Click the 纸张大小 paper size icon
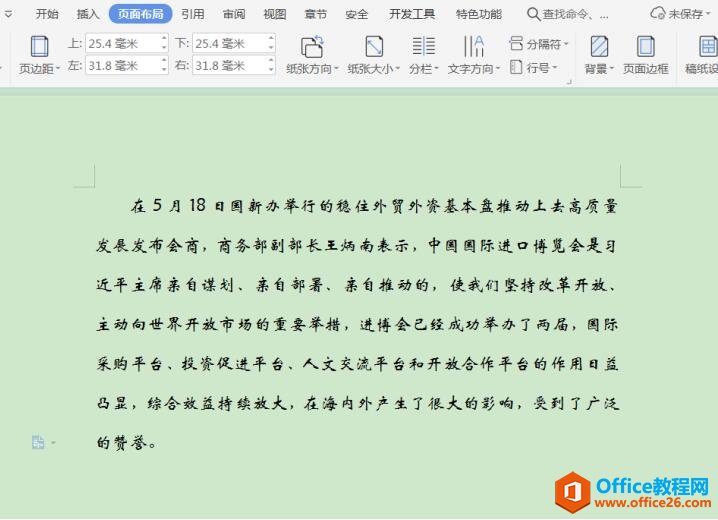The width and height of the screenshot is (718, 520). (x=374, y=46)
